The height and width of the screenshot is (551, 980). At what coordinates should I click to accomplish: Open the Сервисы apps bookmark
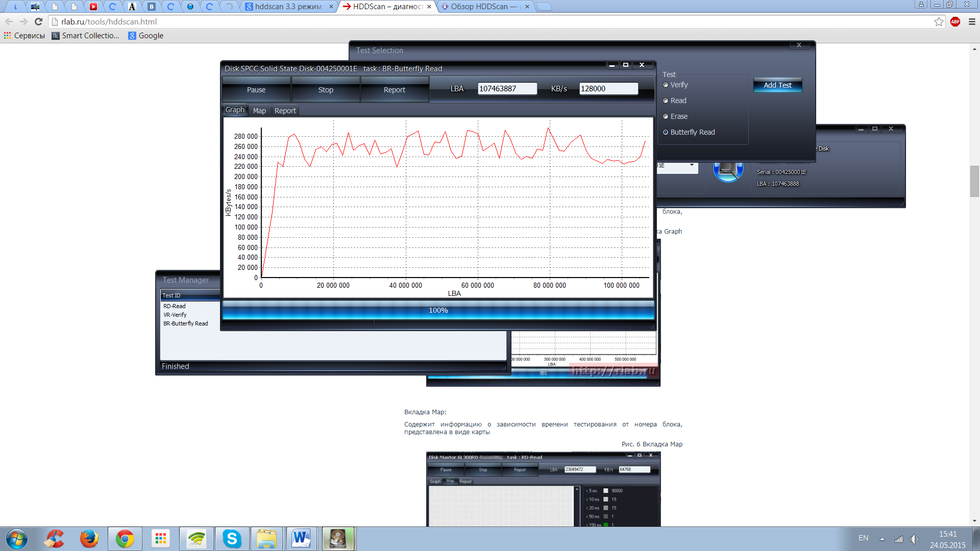24,36
